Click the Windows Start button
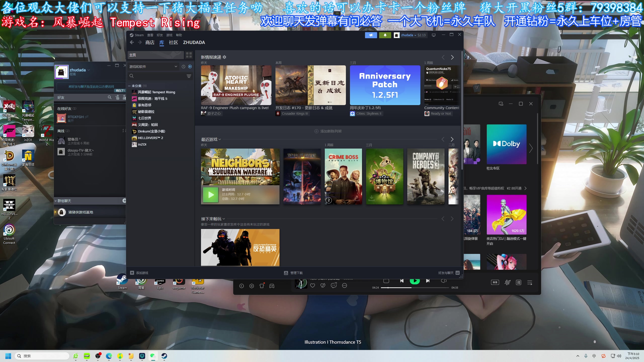The width and height of the screenshot is (644, 362). pyautogui.click(x=8, y=356)
